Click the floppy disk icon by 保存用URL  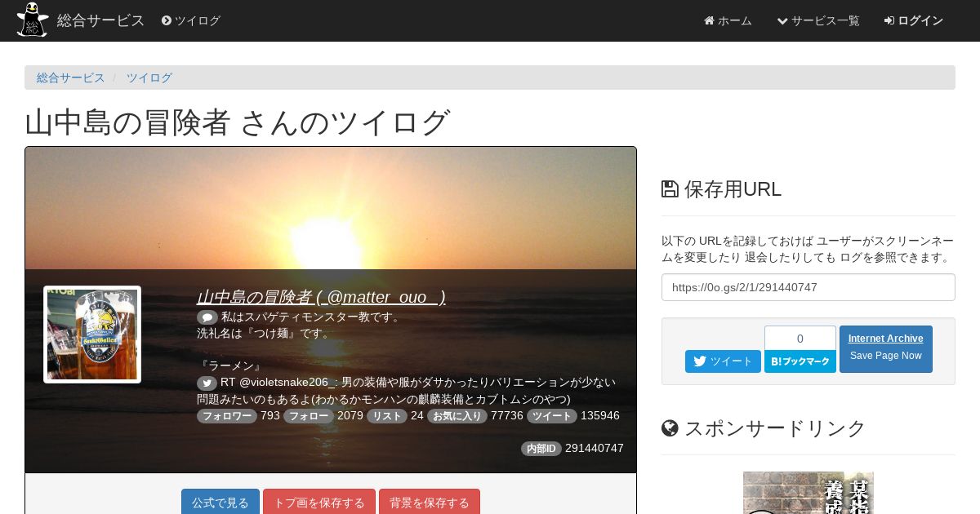670,189
